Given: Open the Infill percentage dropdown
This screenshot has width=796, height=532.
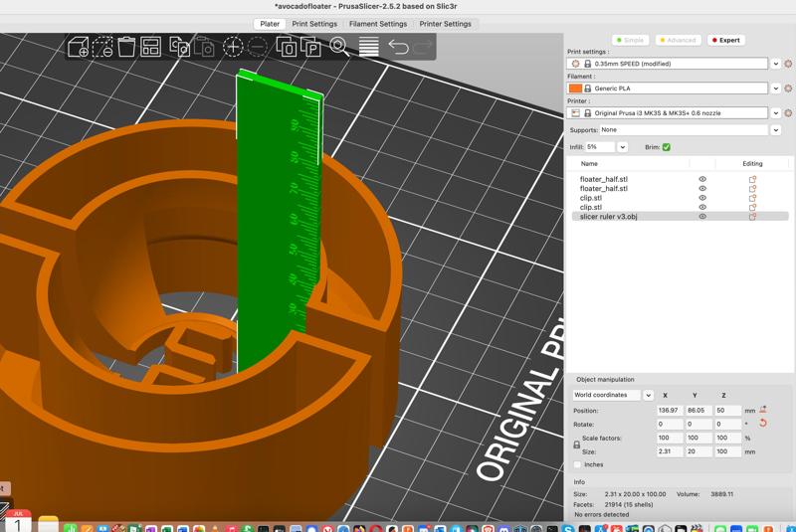Looking at the screenshot, I should 623,147.
